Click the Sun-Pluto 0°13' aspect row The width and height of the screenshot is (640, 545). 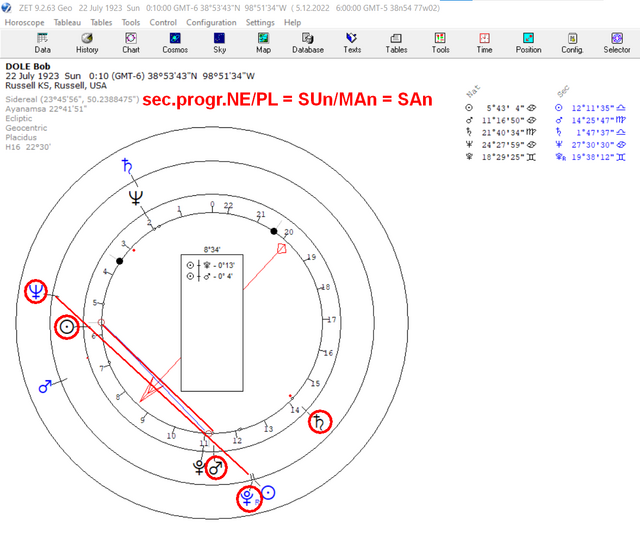point(211,265)
